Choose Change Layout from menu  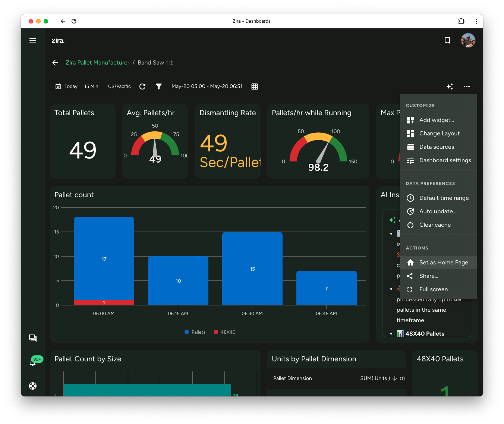click(x=438, y=134)
